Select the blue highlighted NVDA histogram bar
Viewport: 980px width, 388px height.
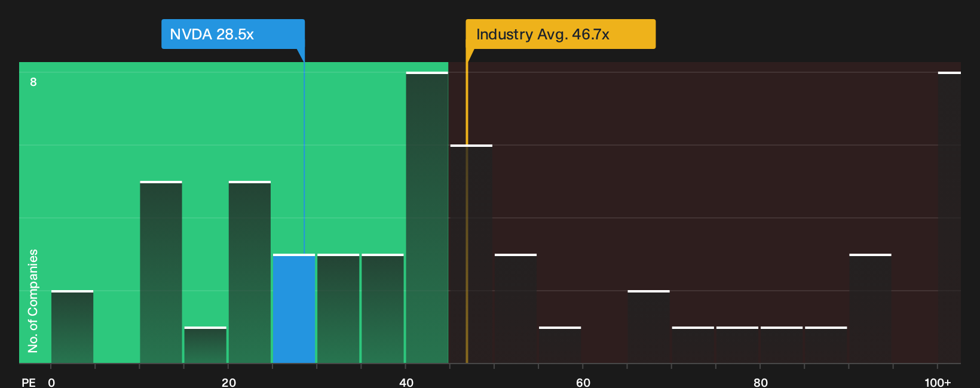pyautogui.click(x=294, y=309)
